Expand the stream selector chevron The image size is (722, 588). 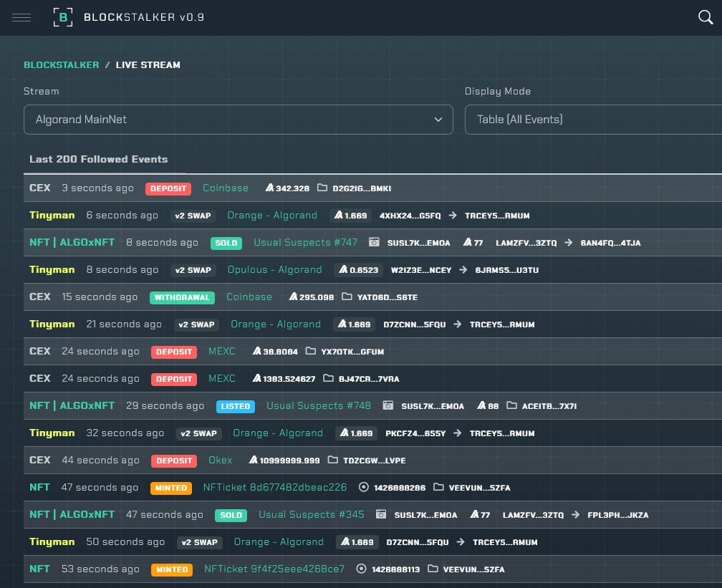[438, 120]
